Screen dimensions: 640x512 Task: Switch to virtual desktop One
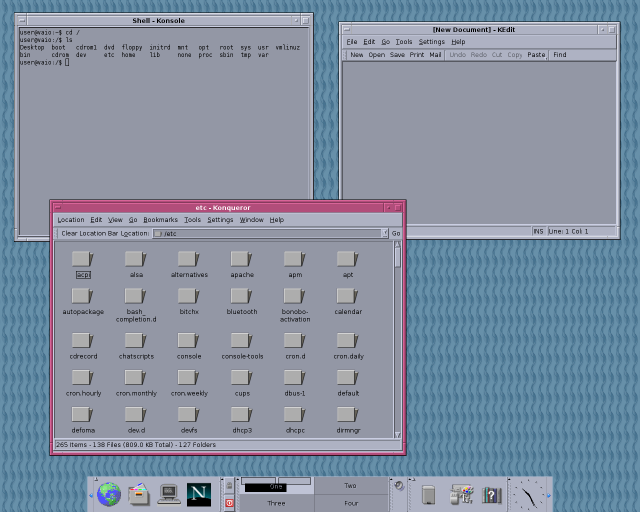276,485
